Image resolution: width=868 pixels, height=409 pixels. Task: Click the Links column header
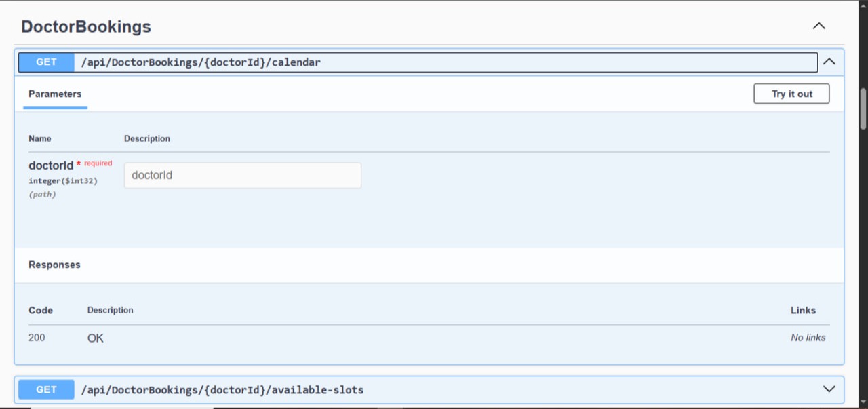point(803,310)
